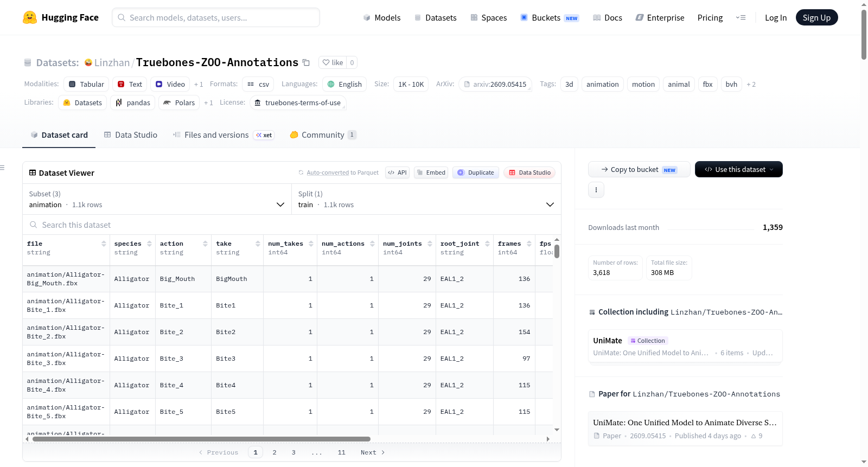Open the left sidebar table-of-contents icon
868x467 pixels.
tap(2, 168)
